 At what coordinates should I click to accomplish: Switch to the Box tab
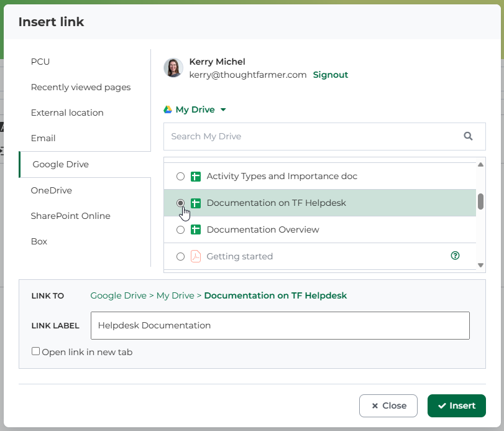coord(39,241)
